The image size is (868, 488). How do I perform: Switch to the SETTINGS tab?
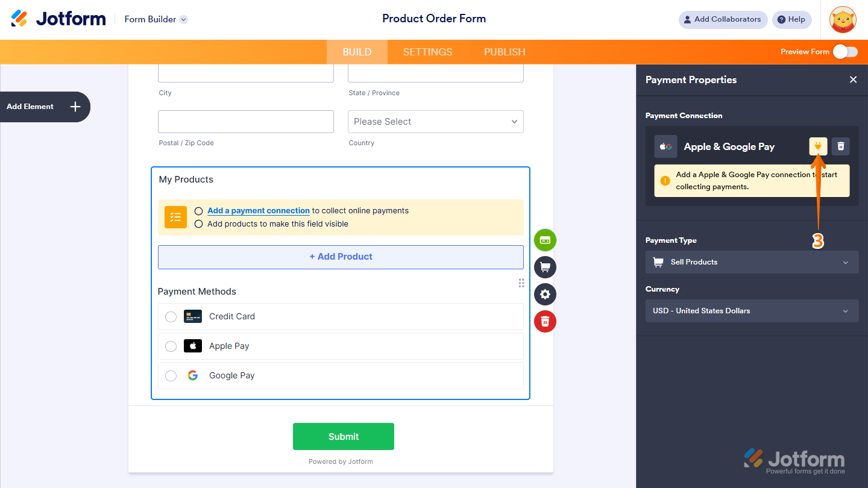point(427,52)
